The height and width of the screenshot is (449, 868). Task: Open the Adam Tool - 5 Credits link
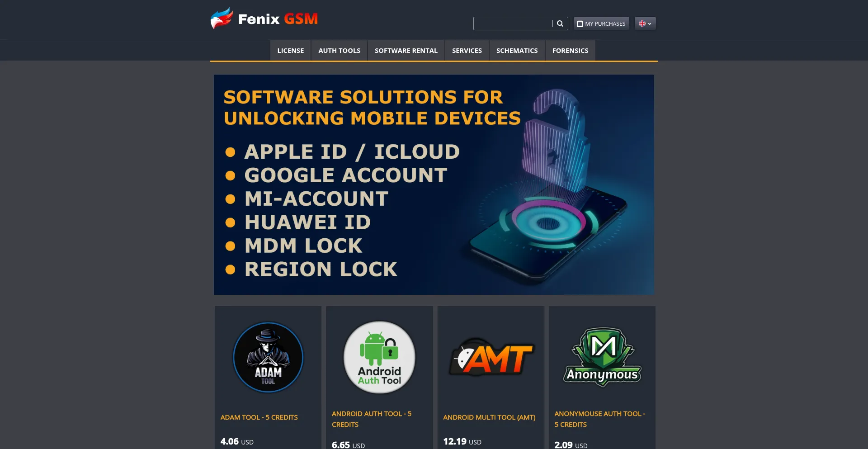click(259, 417)
